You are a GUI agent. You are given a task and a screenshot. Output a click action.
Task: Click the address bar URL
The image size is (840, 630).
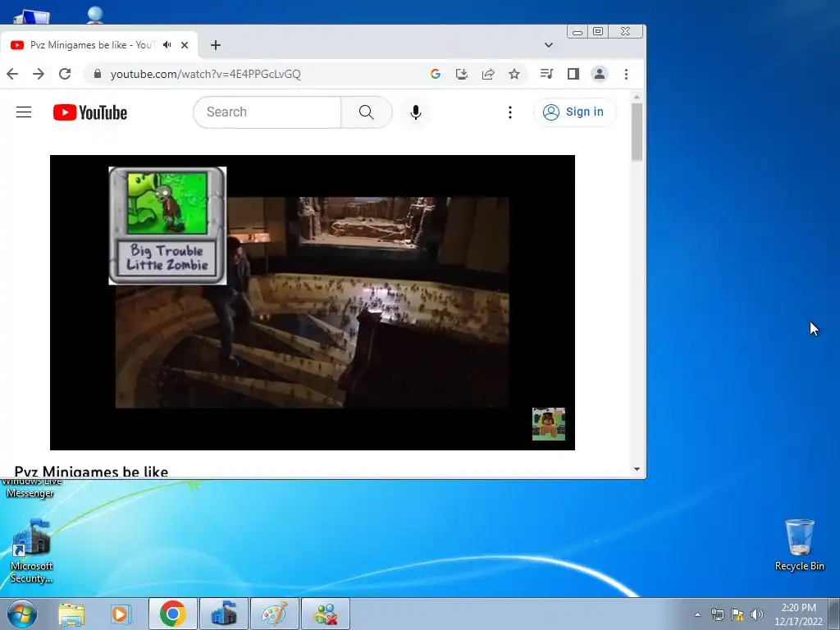pos(205,74)
